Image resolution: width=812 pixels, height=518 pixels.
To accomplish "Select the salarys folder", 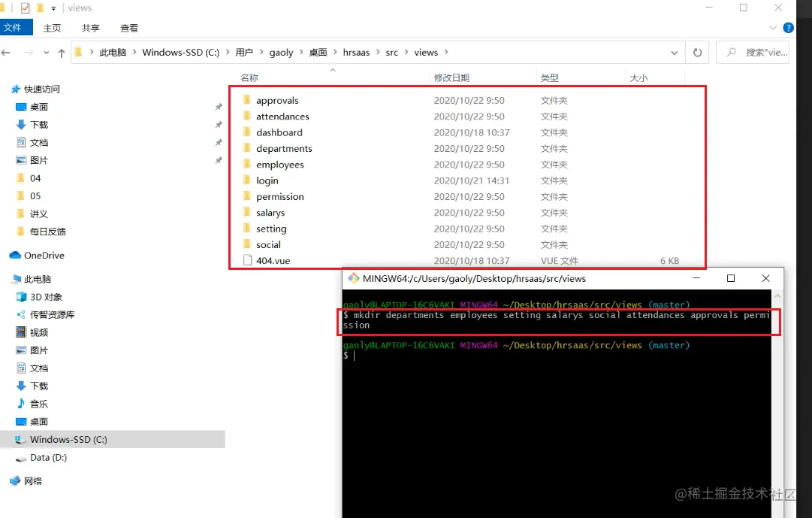I will [x=270, y=213].
